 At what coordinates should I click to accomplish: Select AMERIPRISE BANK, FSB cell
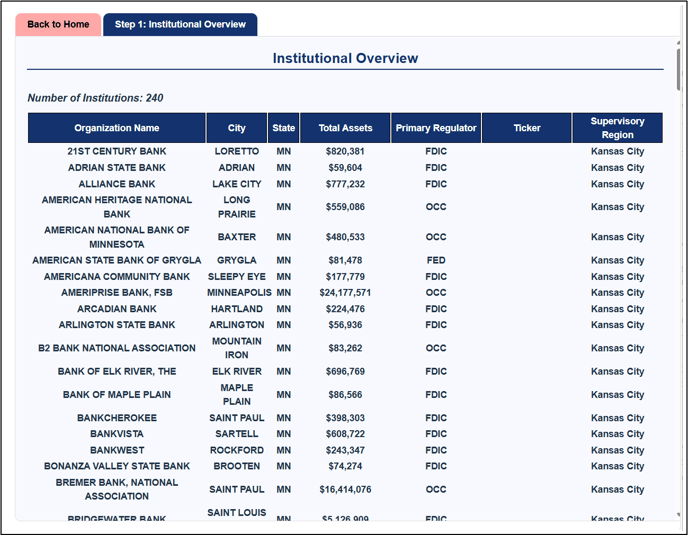[x=117, y=292]
